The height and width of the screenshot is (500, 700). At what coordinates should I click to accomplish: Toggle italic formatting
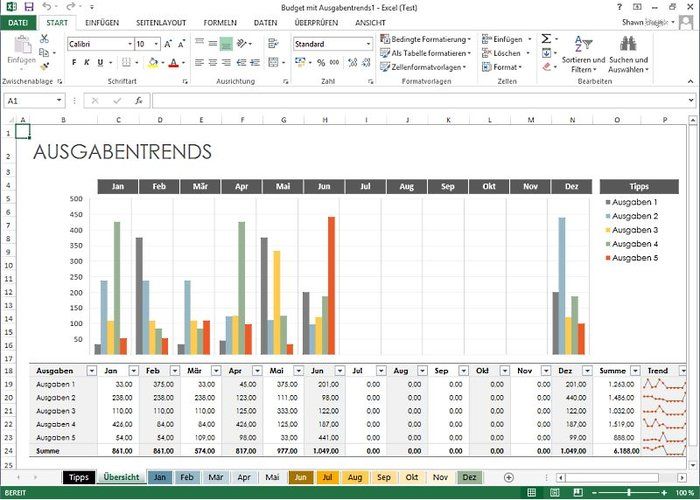pyautogui.click(x=87, y=62)
